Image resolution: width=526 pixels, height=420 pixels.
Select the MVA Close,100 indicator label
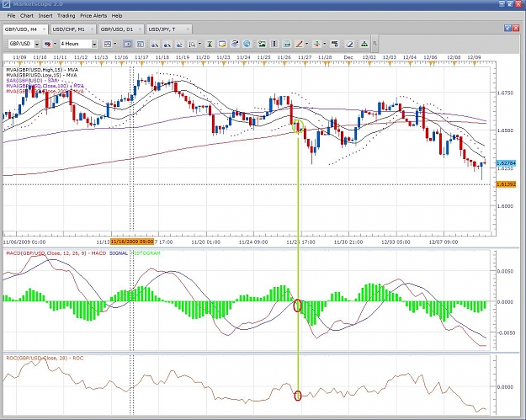(x=45, y=86)
